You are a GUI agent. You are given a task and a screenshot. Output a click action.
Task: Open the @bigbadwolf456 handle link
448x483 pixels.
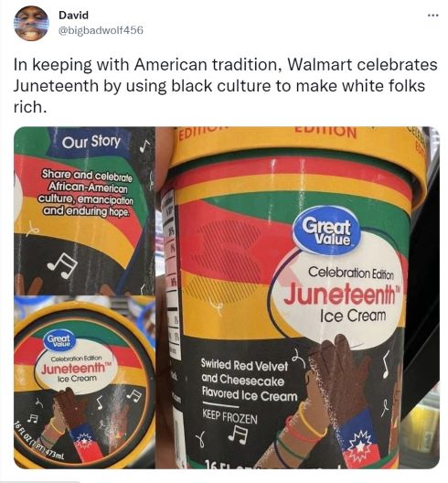(x=101, y=30)
